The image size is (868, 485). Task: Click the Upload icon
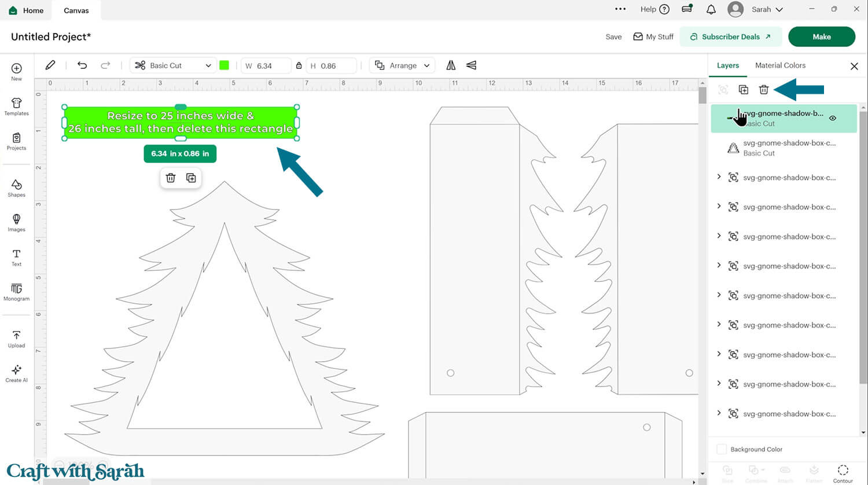pyautogui.click(x=16, y=339)
